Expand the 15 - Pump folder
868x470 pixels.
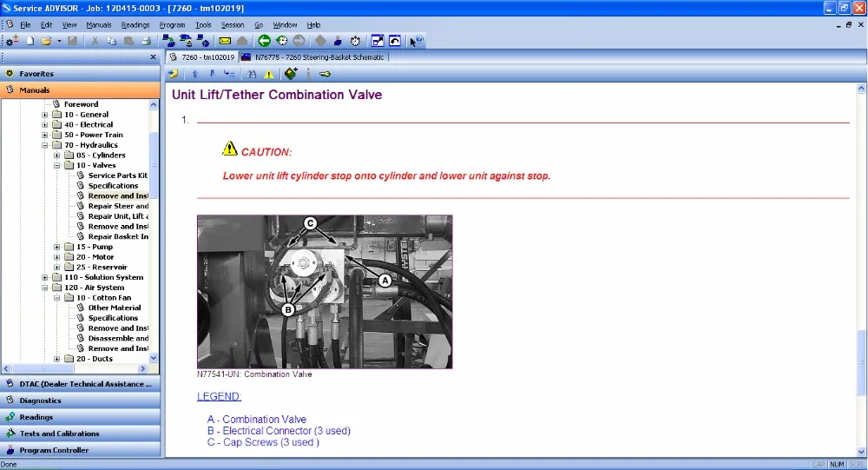click(x=57, y=247)
